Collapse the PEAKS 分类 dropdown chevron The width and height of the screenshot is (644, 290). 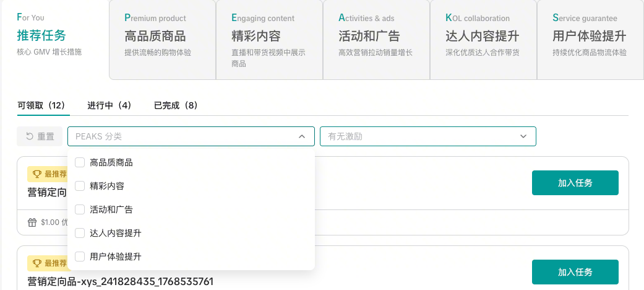point(302,136)
